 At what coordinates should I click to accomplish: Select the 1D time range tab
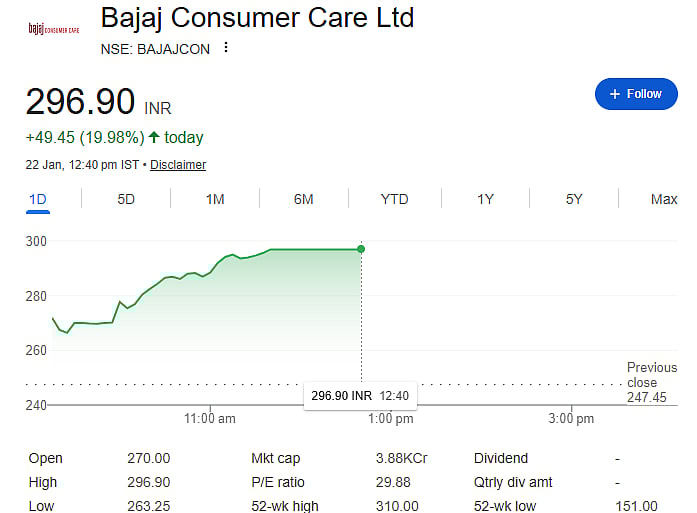click(38, 199)
